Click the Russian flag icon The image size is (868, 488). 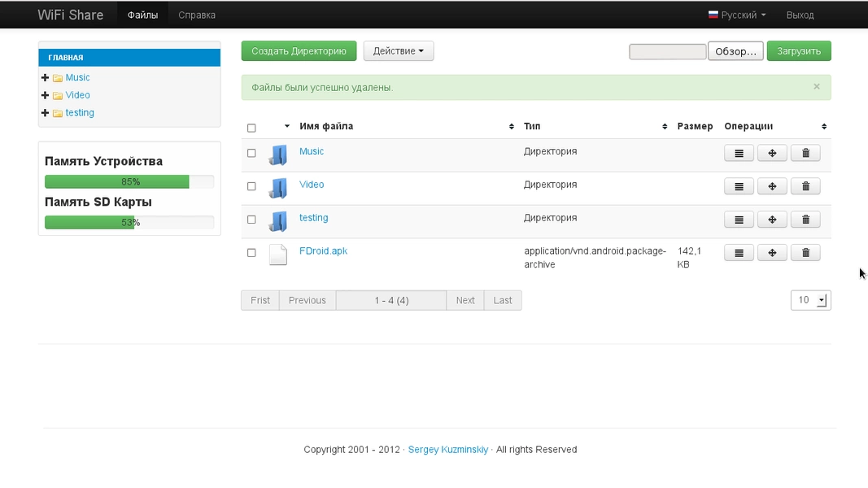coord(713,15)
